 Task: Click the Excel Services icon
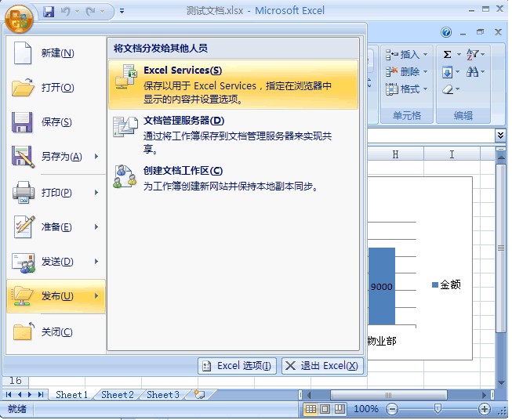125,77
